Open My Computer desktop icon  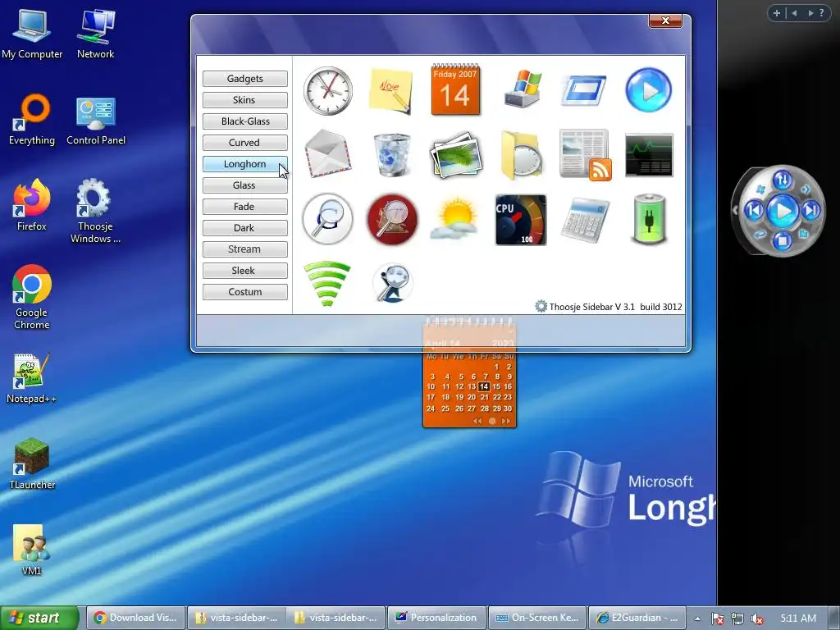tap(32, 34)
